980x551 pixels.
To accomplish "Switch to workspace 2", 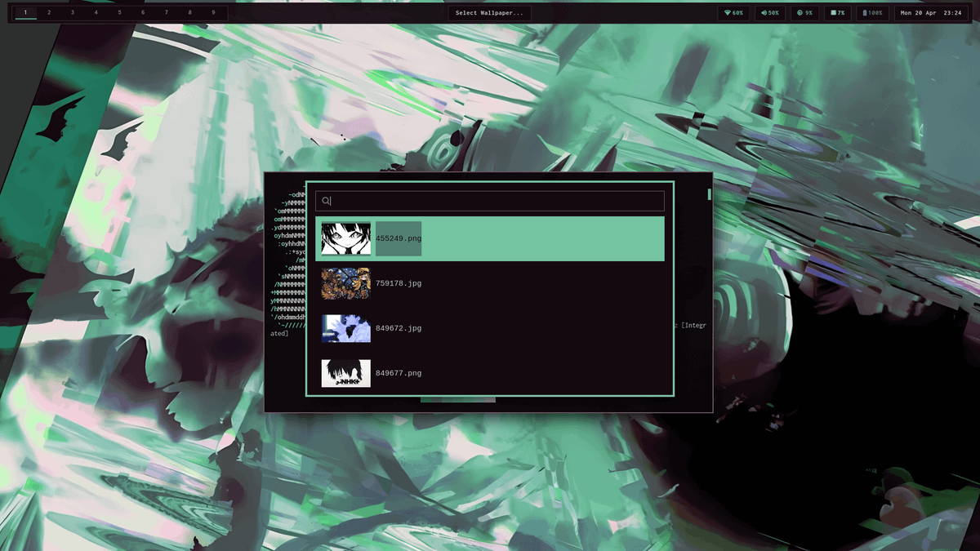I will pos(47,12).
